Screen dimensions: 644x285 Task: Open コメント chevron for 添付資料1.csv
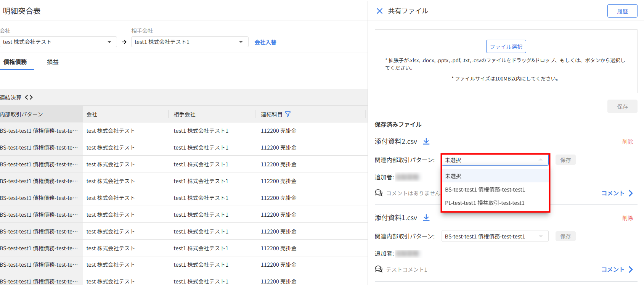tap(631, 269)
